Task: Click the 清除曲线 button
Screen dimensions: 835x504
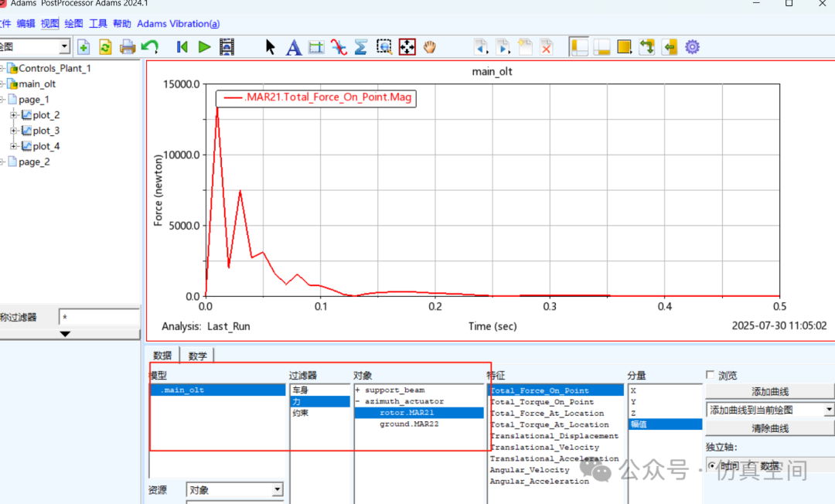Action: (769, 428)
